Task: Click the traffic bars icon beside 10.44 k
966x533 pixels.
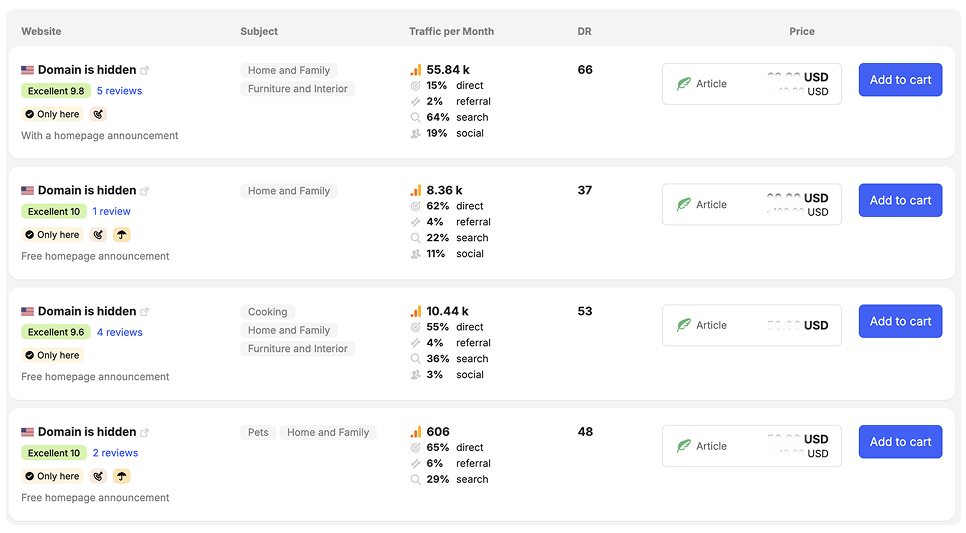Action: pyautogui.click(x=416, y=311)
